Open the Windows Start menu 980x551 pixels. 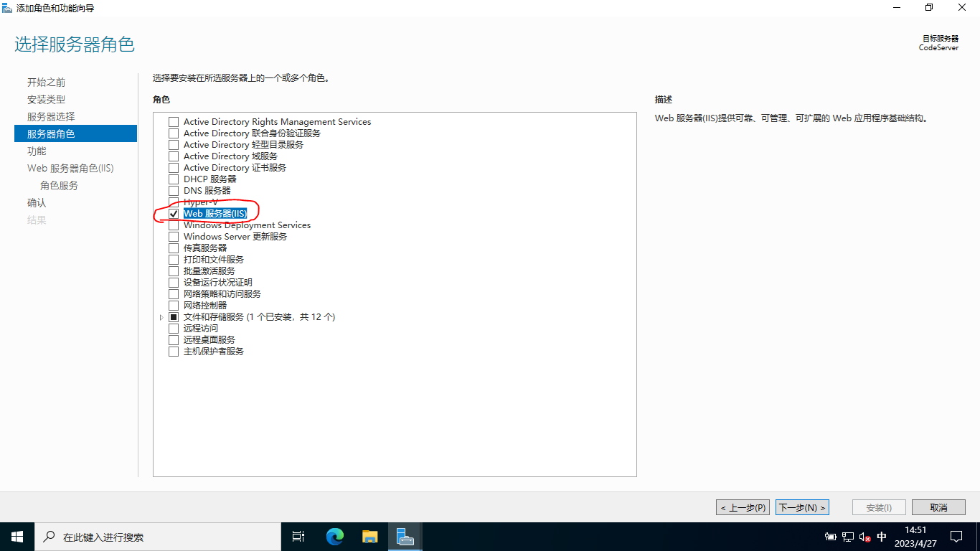click(17, 537)
